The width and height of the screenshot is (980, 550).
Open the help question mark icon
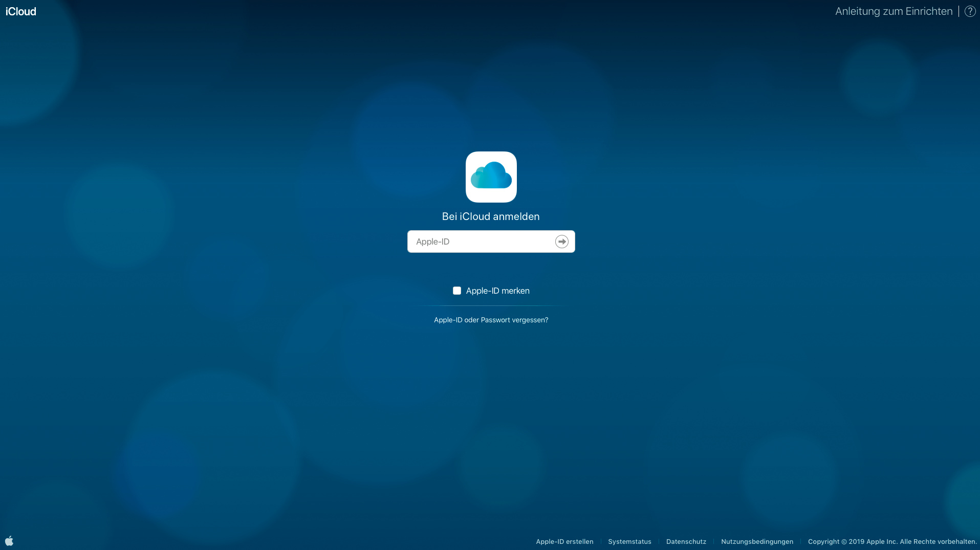coord(970,11)
